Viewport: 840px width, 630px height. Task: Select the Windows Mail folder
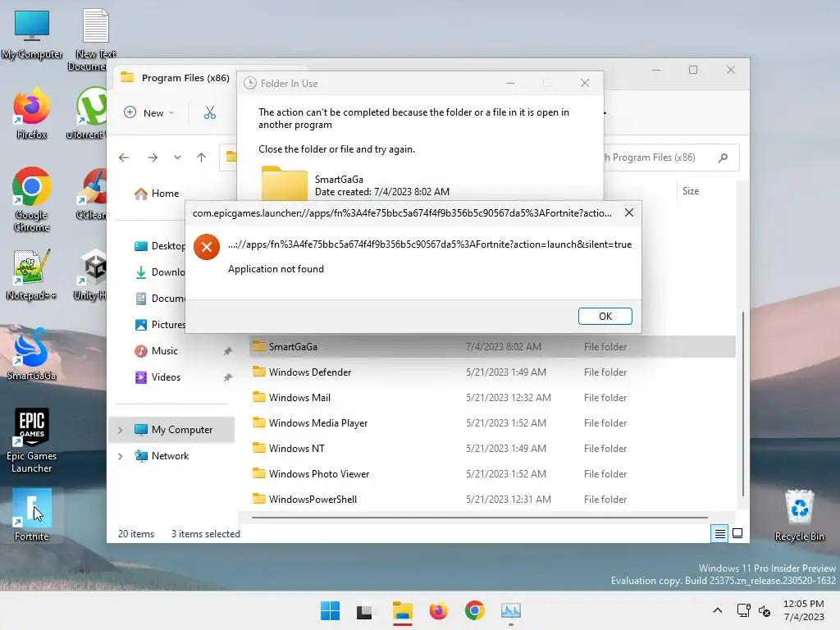coord(492,398)
